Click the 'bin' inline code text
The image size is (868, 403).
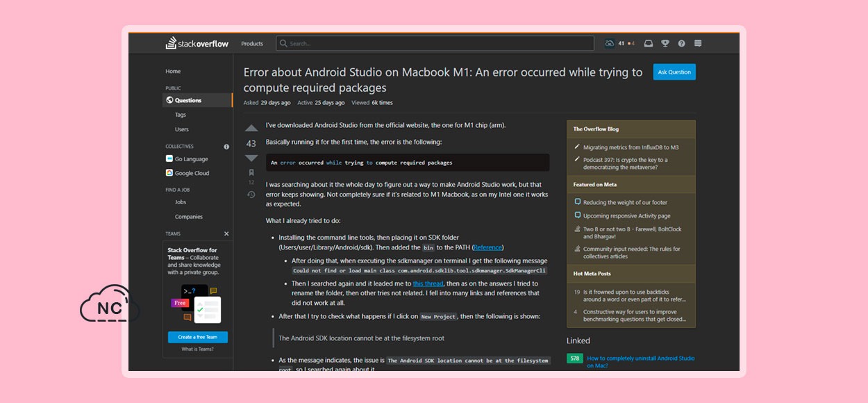[428, 247]
